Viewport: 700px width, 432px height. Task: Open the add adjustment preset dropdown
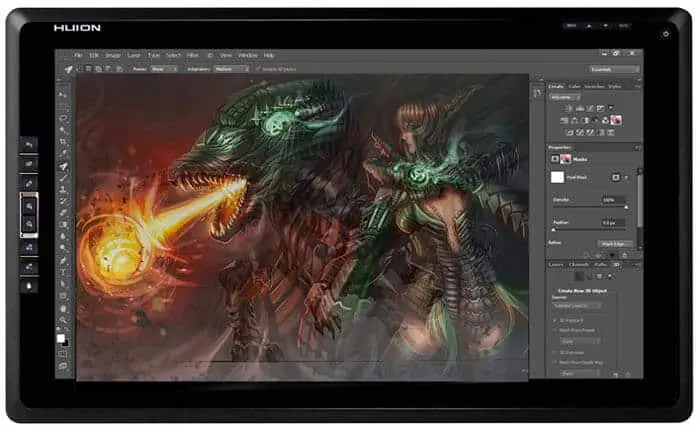tap(565, 97)
